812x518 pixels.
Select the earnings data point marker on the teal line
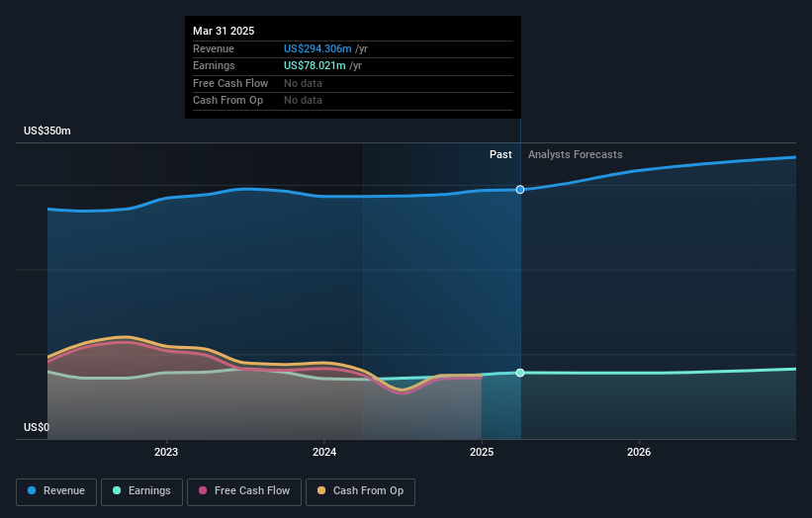[x=520, y=373]
